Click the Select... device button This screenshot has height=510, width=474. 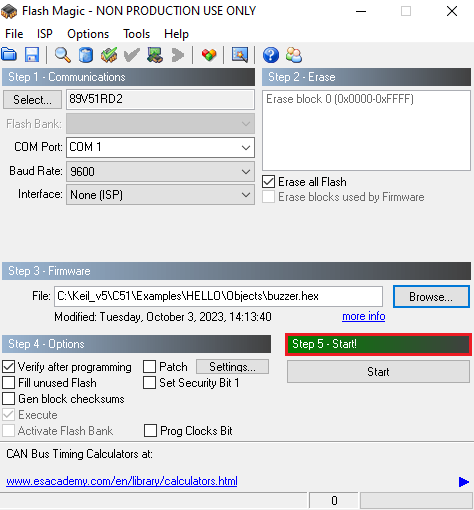coord(32,99)
